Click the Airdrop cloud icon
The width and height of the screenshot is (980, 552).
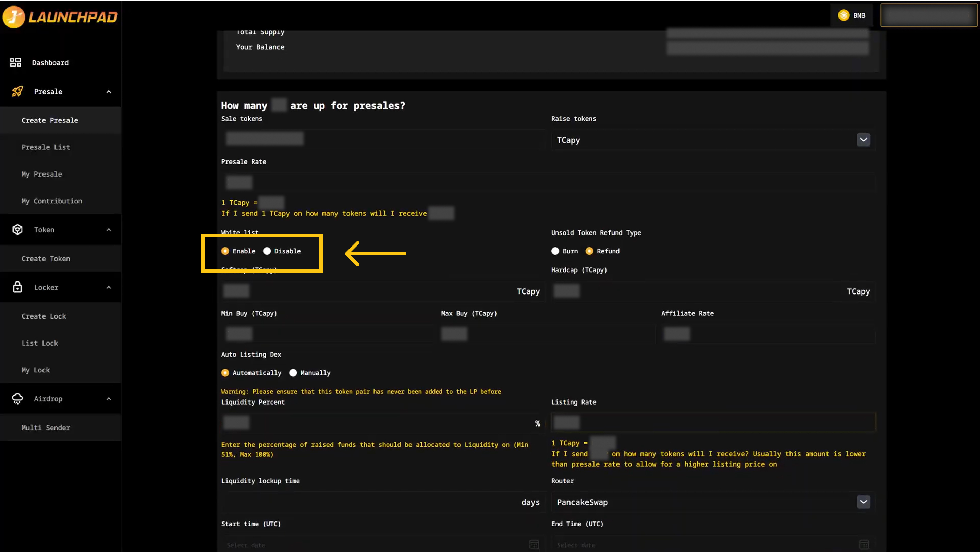pyautogui.click(x=17, y=399)
